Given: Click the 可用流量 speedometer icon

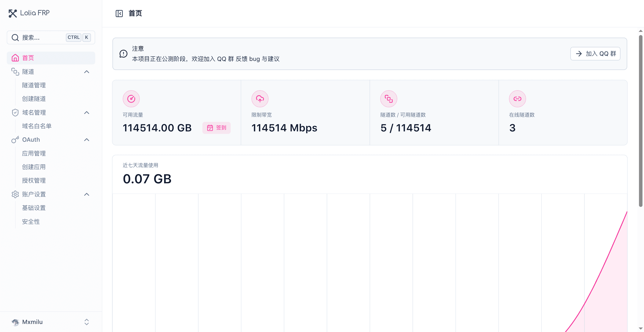Looking at the screenshot, I should tap(131, 99).
